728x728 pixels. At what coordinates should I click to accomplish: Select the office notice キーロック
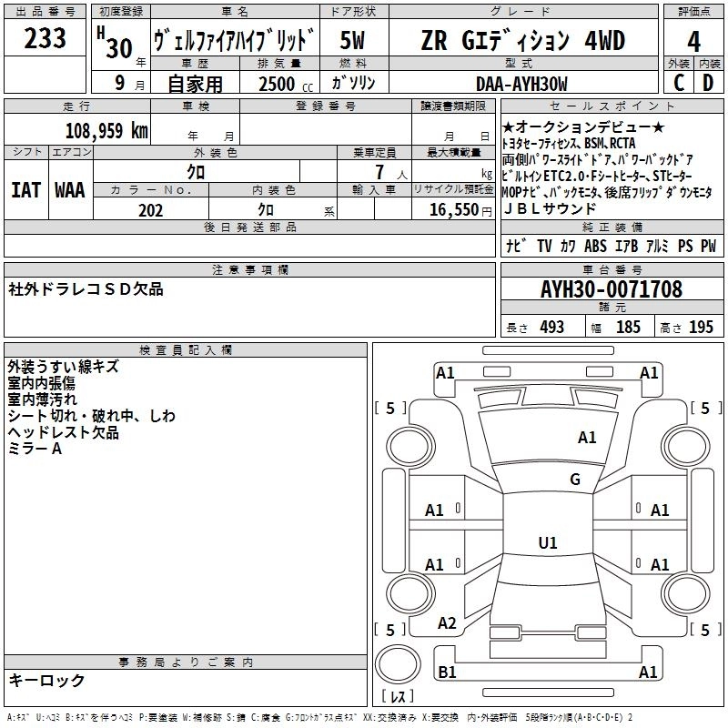(x=46, y=680)
